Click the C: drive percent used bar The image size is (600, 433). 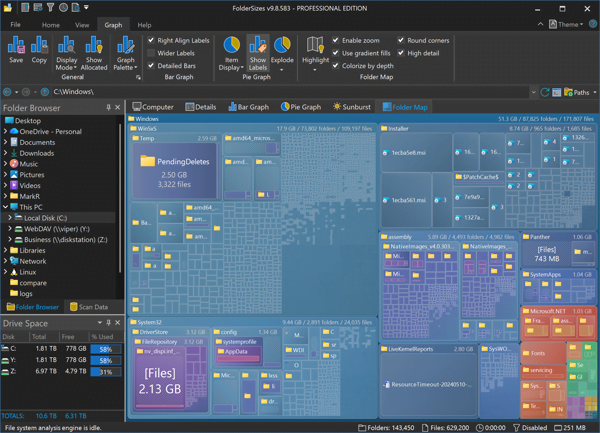click(106, 349)
